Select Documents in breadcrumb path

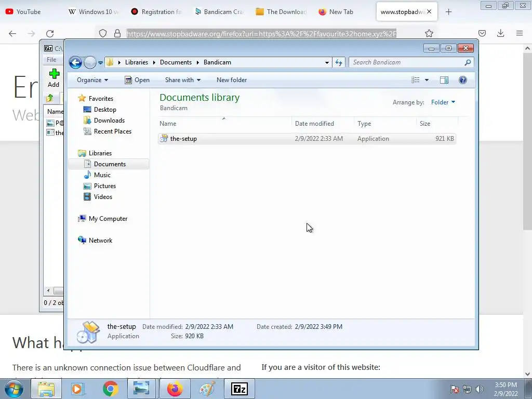pos(176,62)
